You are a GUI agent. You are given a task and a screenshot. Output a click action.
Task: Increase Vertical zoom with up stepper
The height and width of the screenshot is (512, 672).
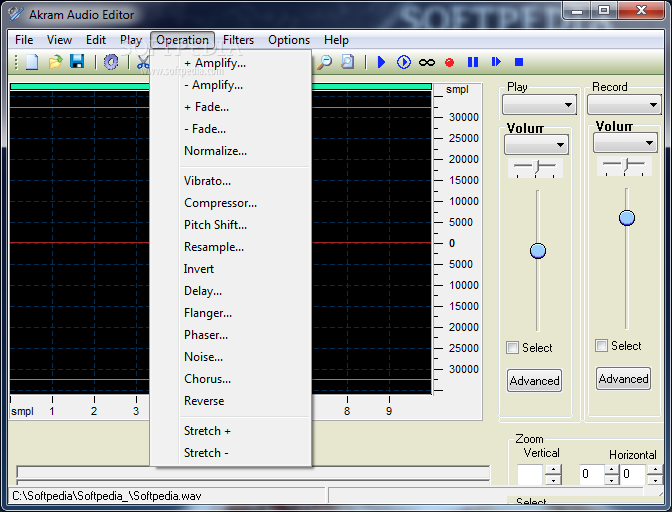click(553, 470)
